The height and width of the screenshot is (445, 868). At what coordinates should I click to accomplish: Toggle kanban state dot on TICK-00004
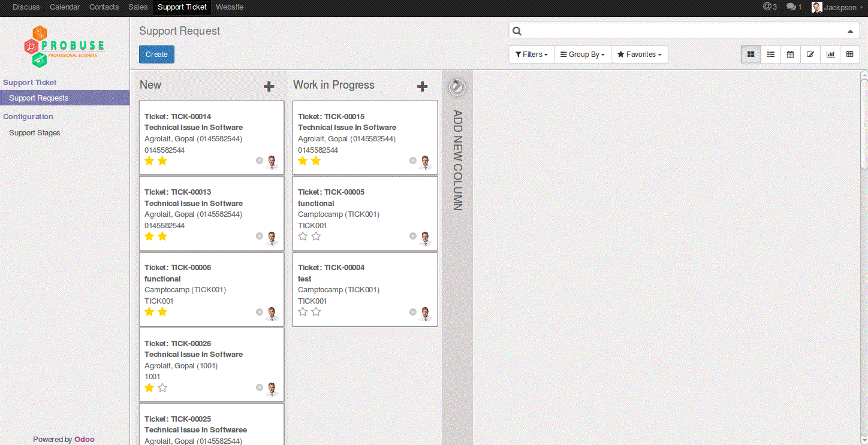click(413, 312)
